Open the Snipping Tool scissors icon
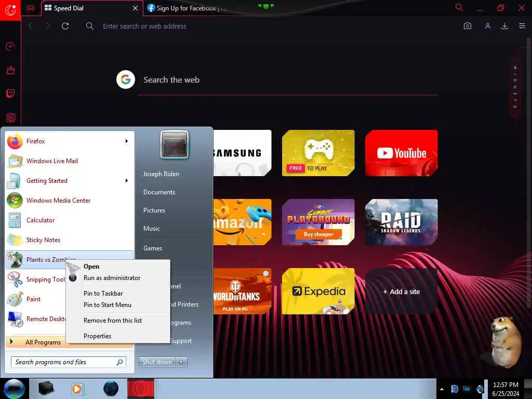The width and height of the screenshot is (532, 399). (15, 280)
